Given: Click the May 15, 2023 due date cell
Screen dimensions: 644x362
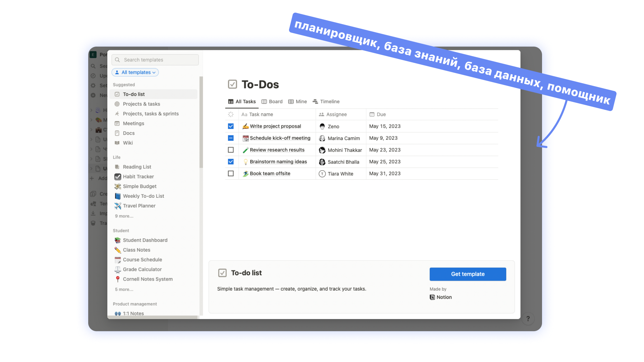Looking at the screenshot, I should pos(432,126).
